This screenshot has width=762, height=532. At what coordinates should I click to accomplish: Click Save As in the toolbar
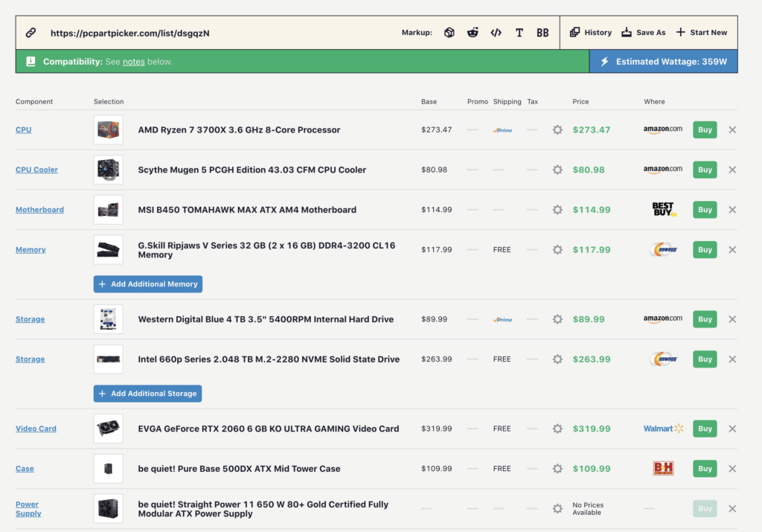click(644, 33)
